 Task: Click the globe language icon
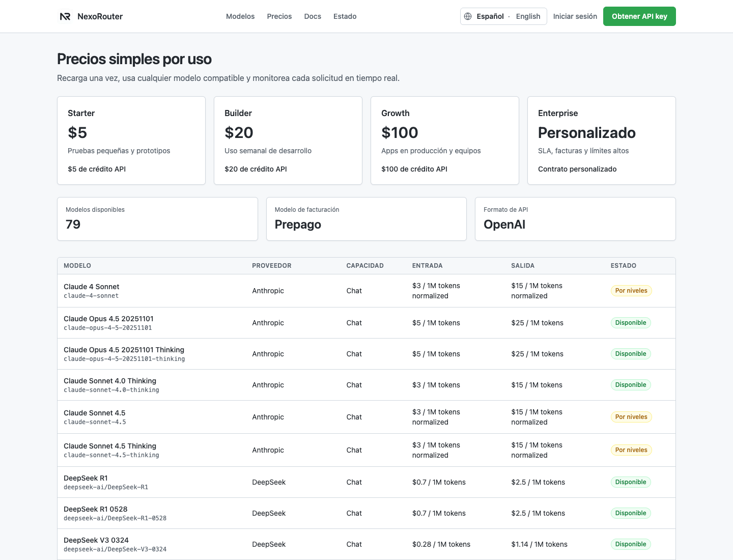[468, 16]
